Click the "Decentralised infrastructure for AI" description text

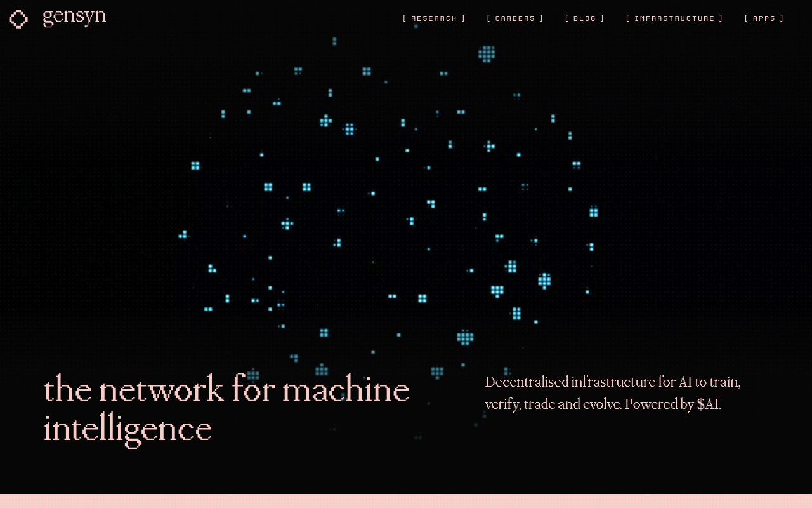click(x=613, y=393)
